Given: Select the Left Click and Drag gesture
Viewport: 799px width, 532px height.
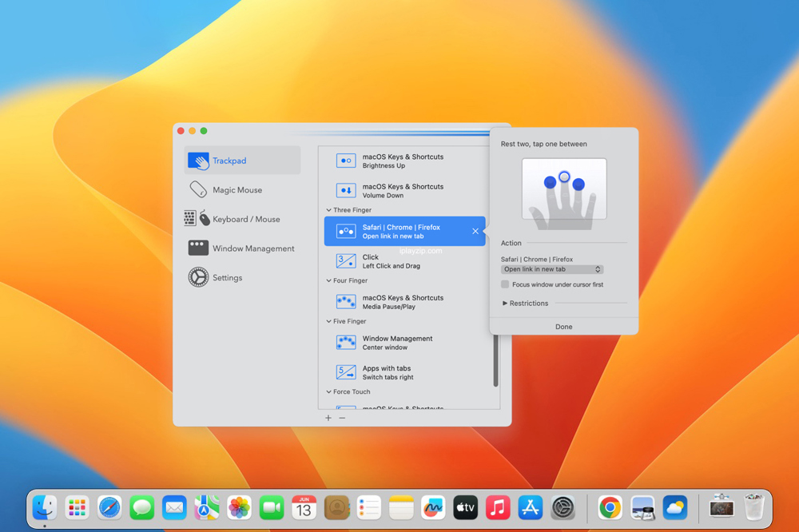Looking at the screenshot, I should tap(404, 261).
